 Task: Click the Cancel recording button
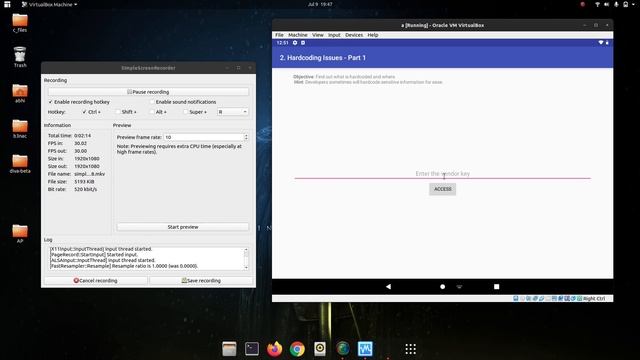coord(96,281)
